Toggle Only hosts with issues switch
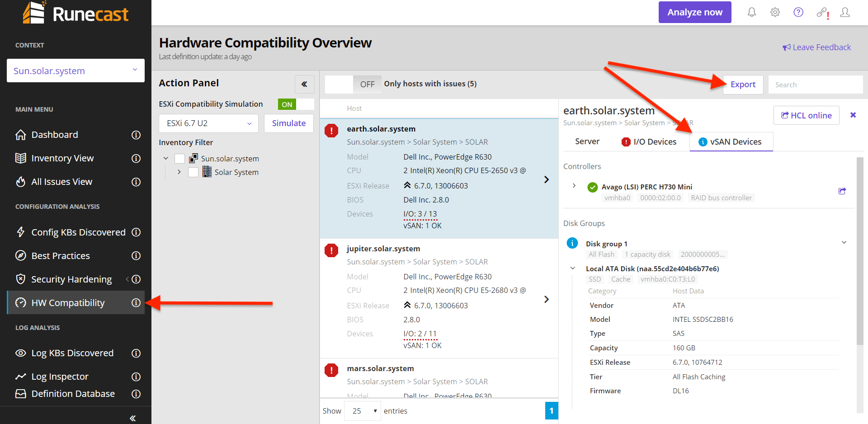Screen dimensions: 868x424 coord(354,84)
